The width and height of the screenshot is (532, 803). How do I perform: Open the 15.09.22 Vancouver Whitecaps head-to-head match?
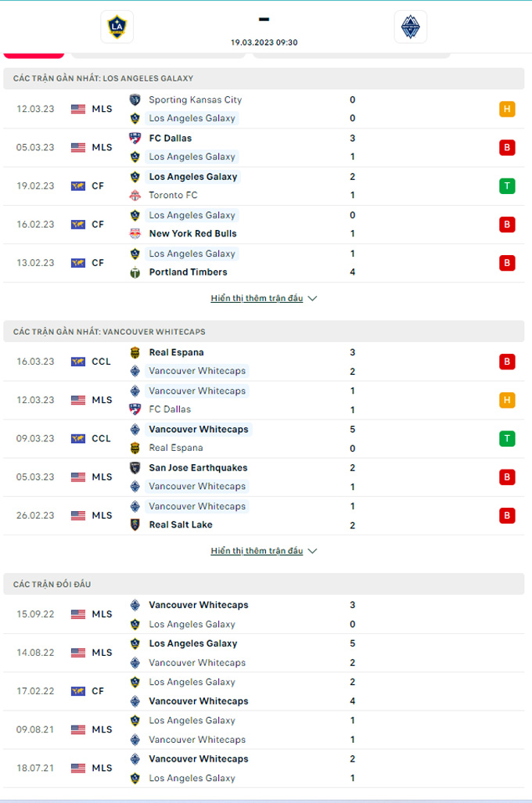(x=264, y=614)
